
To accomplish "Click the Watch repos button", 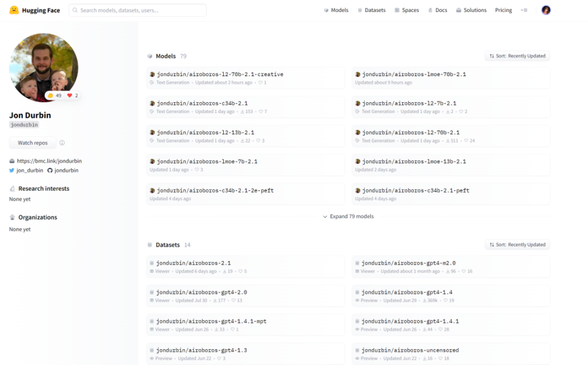I will point(33,143).
